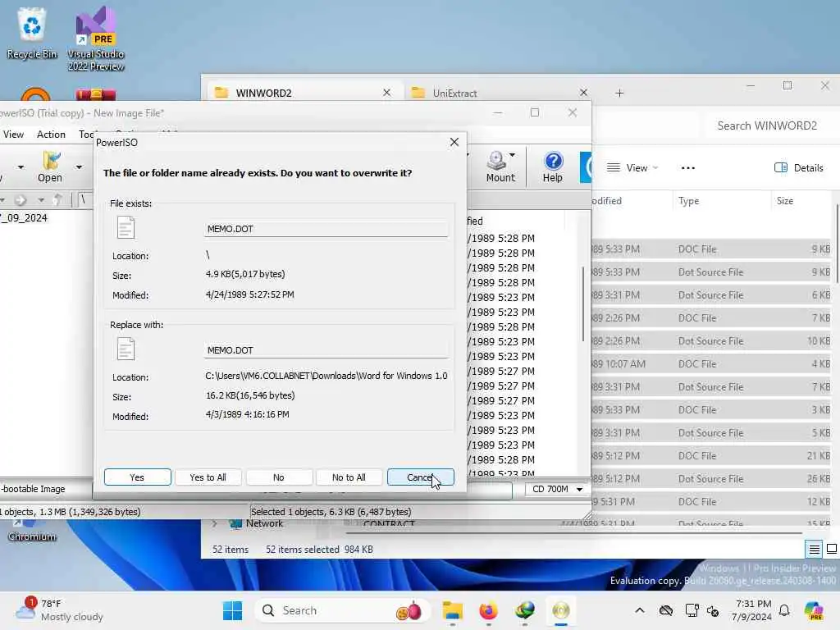Choose No to All in overwrite dialog

[349, 477]
